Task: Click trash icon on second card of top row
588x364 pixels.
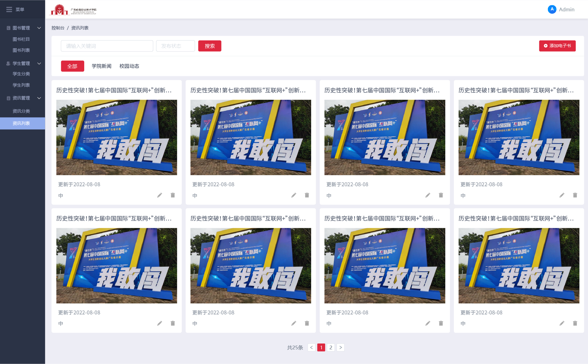Action: coord(307,195)
